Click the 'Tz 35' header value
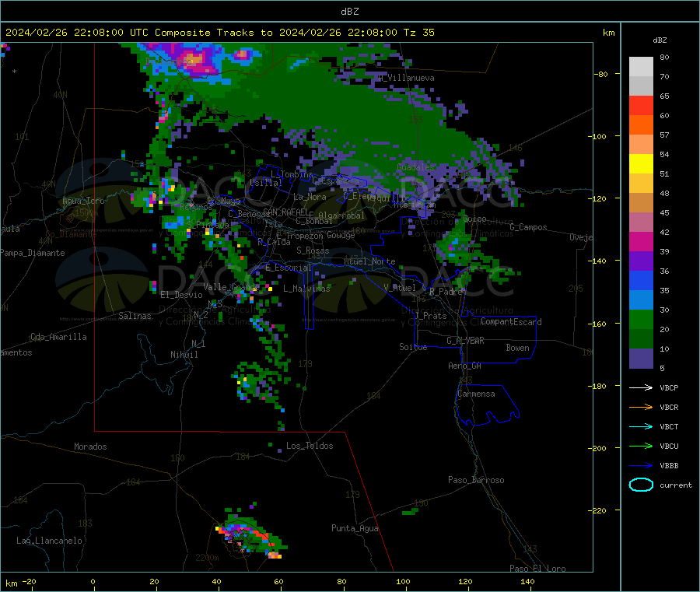Viewport: 700px width, 592px height. (418, 33)
